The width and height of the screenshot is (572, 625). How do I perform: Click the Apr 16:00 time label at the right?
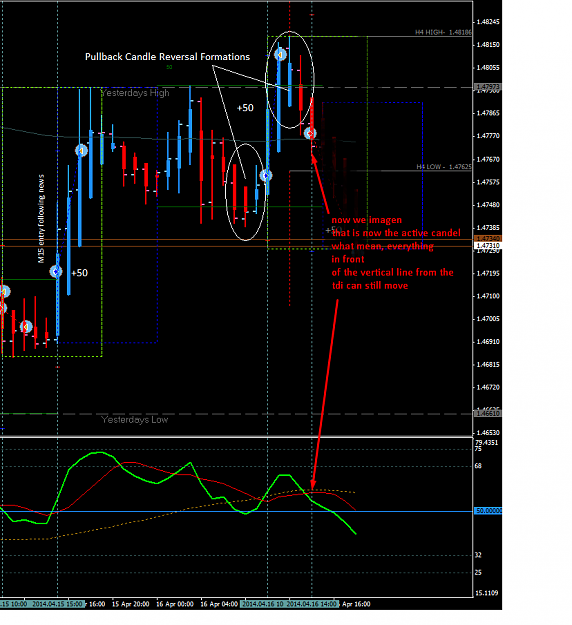pyautogui.click(x=356, y=604)
